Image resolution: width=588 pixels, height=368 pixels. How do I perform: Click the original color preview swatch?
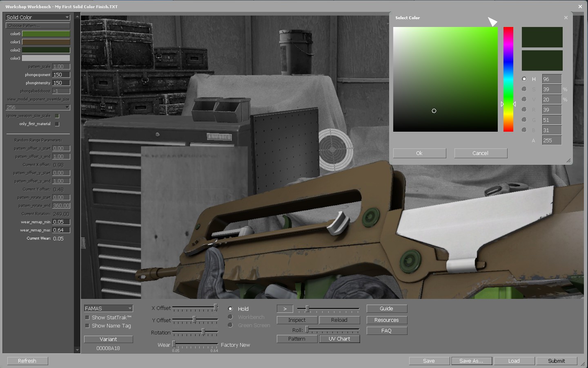[x=542, y=61]
